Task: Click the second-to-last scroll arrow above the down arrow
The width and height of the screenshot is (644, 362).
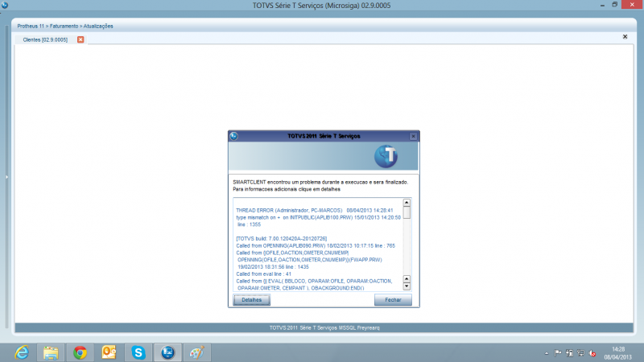Action: [x=407, y=279]
